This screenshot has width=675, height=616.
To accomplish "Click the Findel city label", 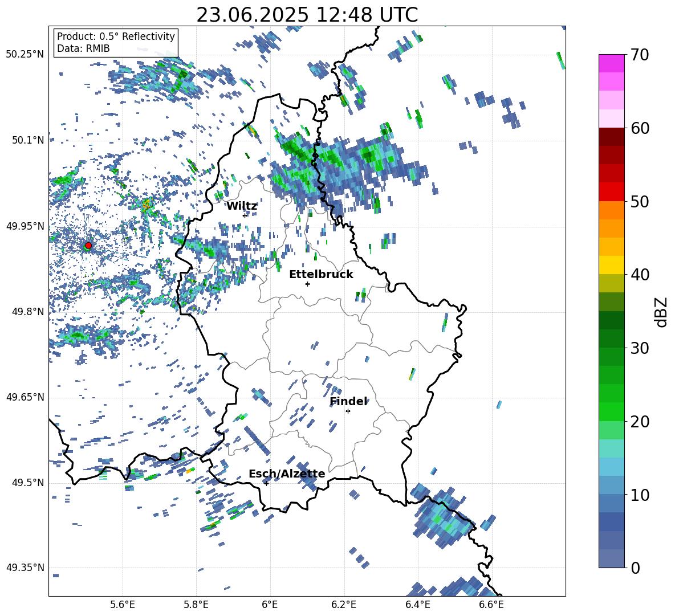I will [x=348, y=401].
